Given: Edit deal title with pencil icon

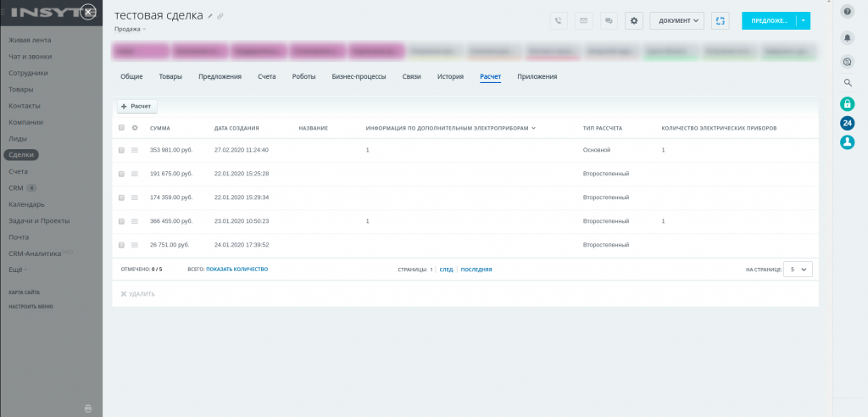Looking at the screenshot, I should coord(210,16).
